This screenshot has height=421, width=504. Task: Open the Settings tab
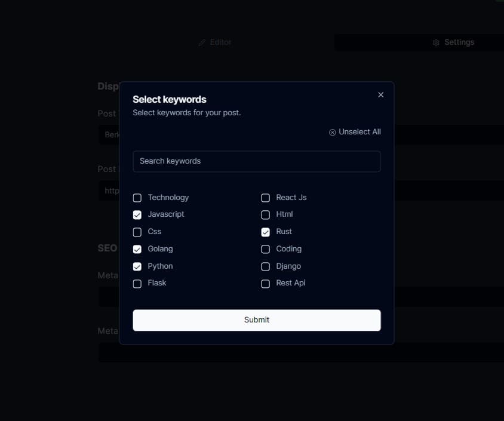pyautogui.click(x=453, y=42)
